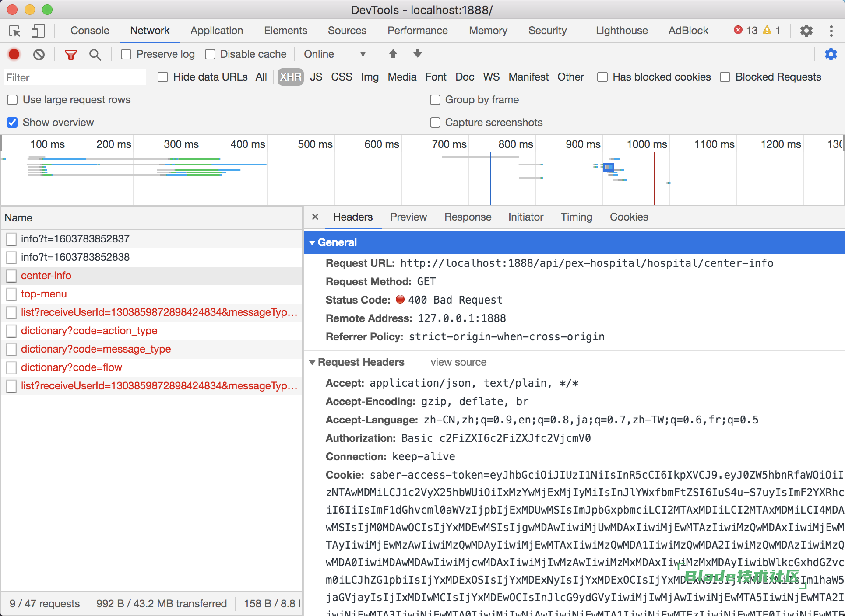Open the AdBlock tab

pyautogui.click(x=688, y=31)
